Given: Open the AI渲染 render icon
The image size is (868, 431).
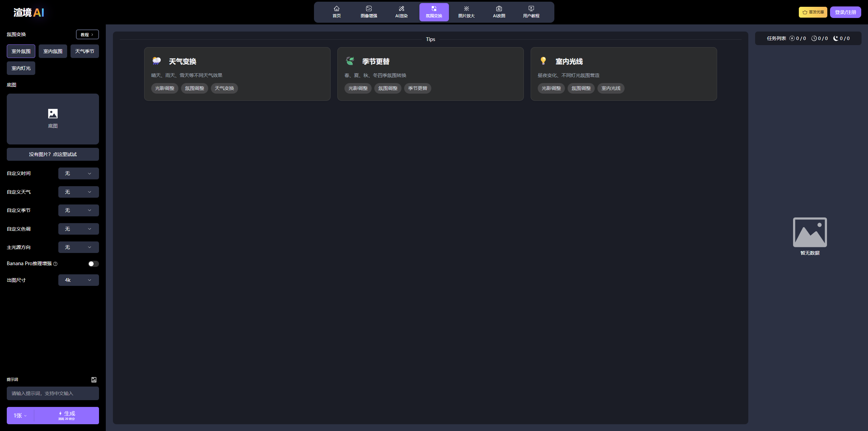Looking at the screenshot, I should (x=401, y=9).
